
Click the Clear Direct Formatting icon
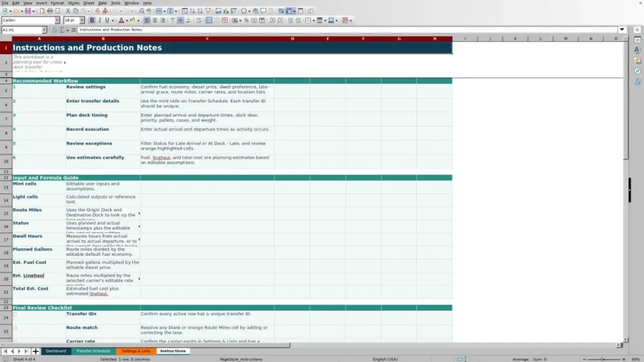(x=105, y=11)
